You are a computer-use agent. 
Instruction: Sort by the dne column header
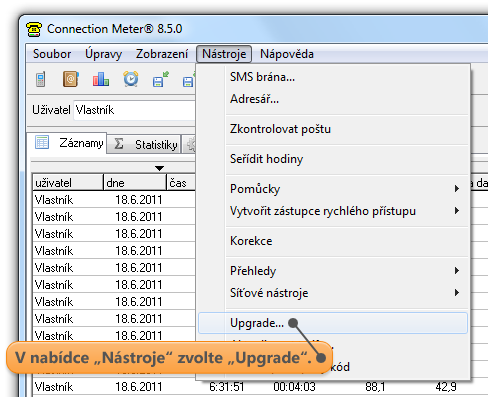point(135,182)
